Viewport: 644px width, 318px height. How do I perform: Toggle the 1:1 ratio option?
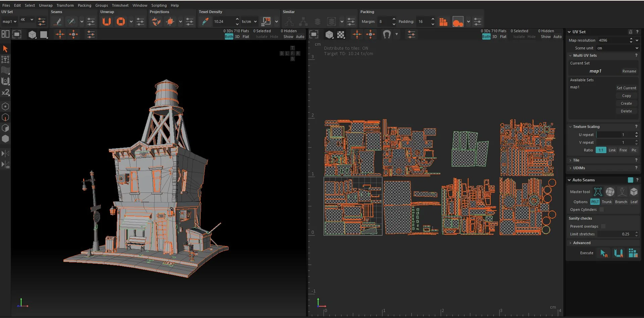601,150
